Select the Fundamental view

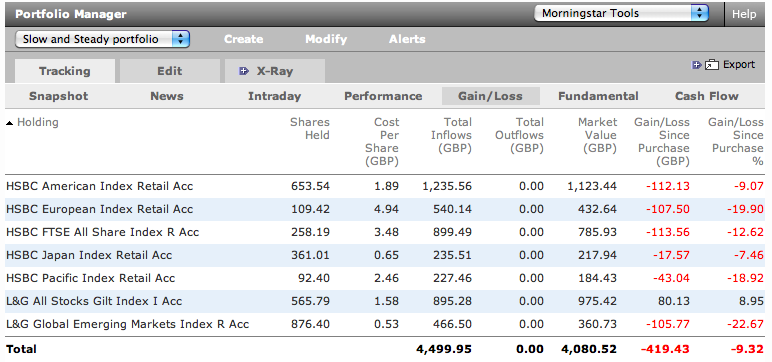click(598, 96)
